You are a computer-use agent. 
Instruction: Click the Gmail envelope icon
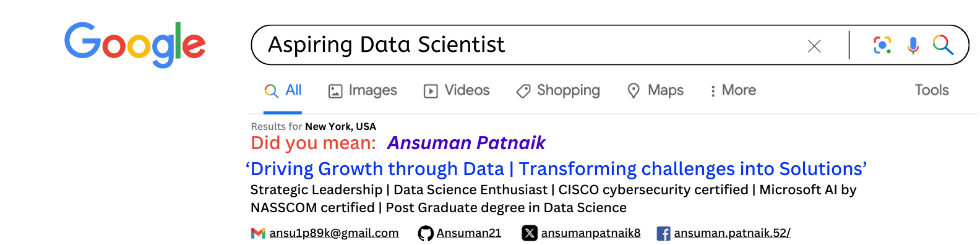258,233
